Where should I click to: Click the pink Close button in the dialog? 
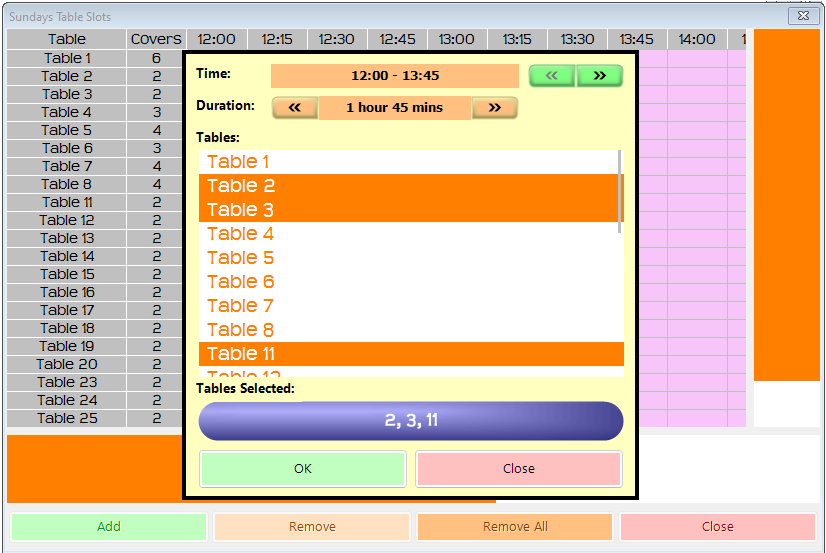(x=518, y=469)
